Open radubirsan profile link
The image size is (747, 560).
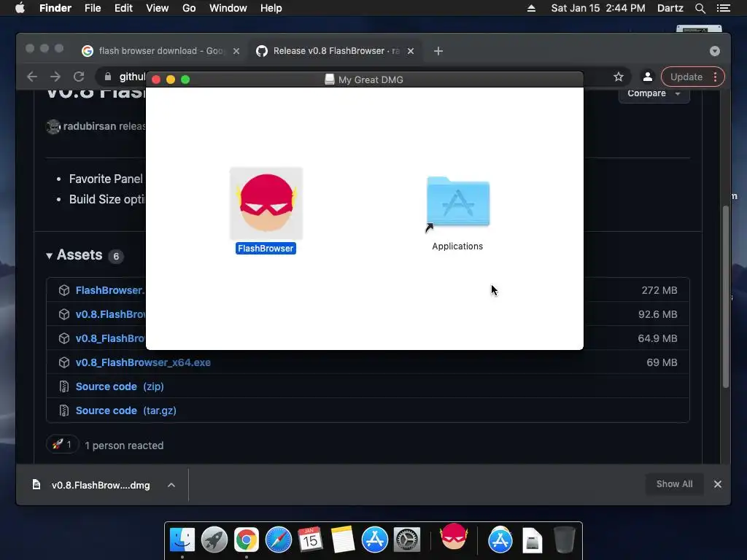click(x=90, y=126)
